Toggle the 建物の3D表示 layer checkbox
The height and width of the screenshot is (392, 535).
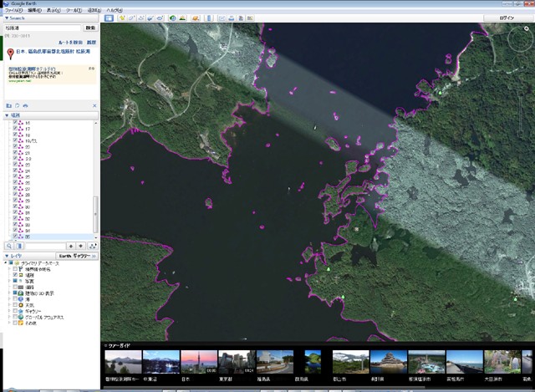click(x=15, y=294)
